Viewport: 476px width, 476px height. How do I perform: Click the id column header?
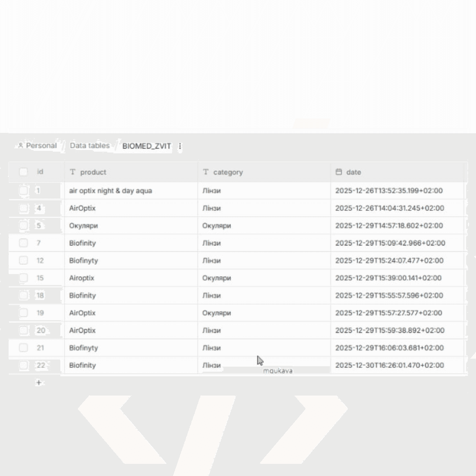tap(40, 172)
